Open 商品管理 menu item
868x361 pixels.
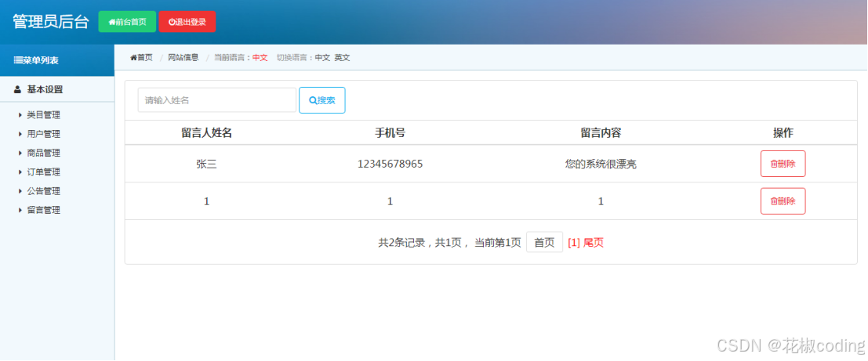tap(43, 153)
